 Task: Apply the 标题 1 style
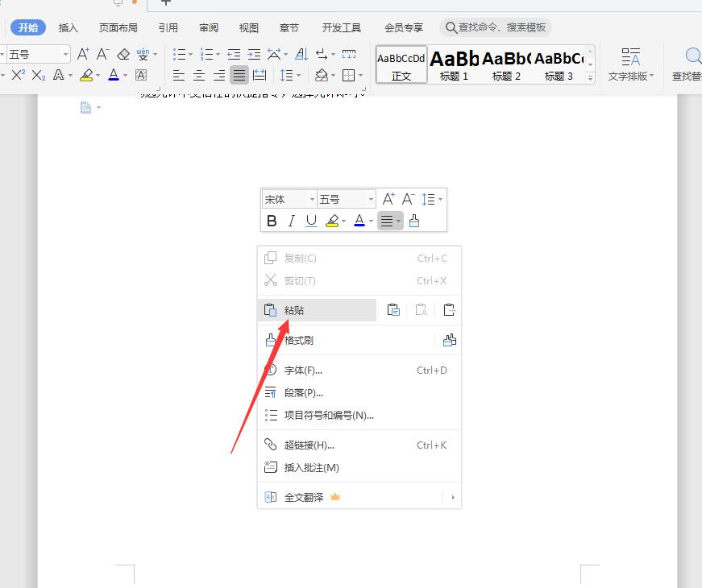[454, 64]
